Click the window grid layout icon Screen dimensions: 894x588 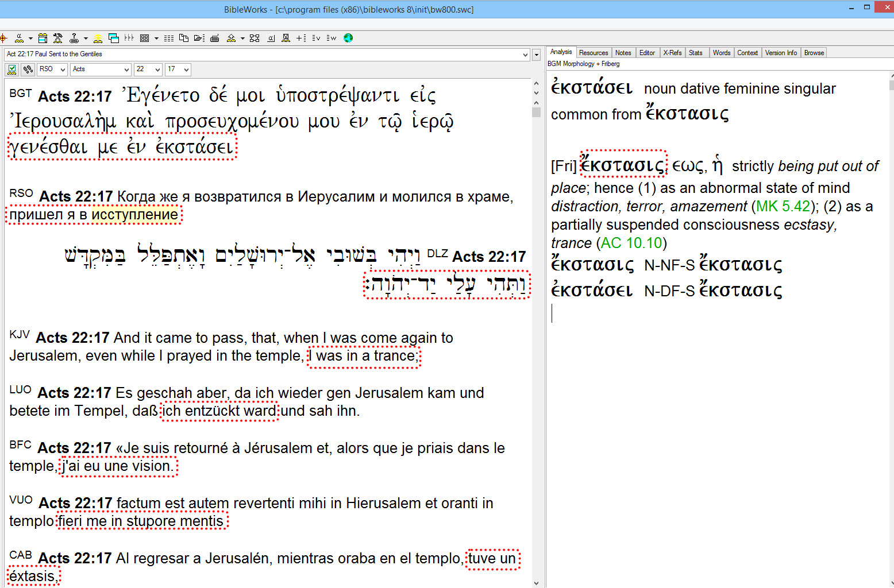click(145, 38)
